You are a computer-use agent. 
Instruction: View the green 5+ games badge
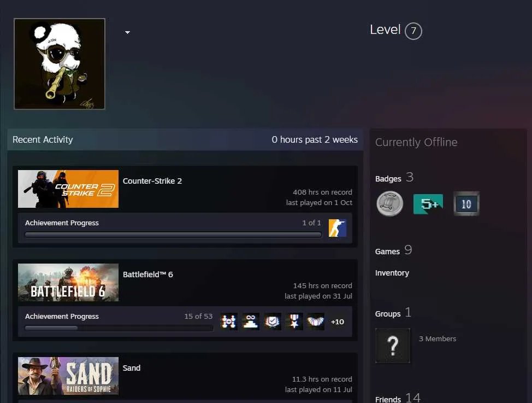coord(428,204)
